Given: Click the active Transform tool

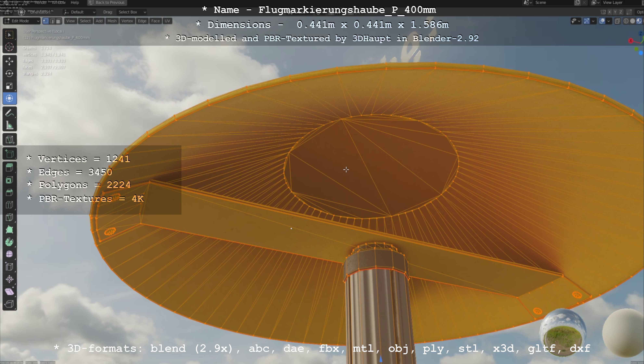Looking at the screenshot, I should point(9,98).
